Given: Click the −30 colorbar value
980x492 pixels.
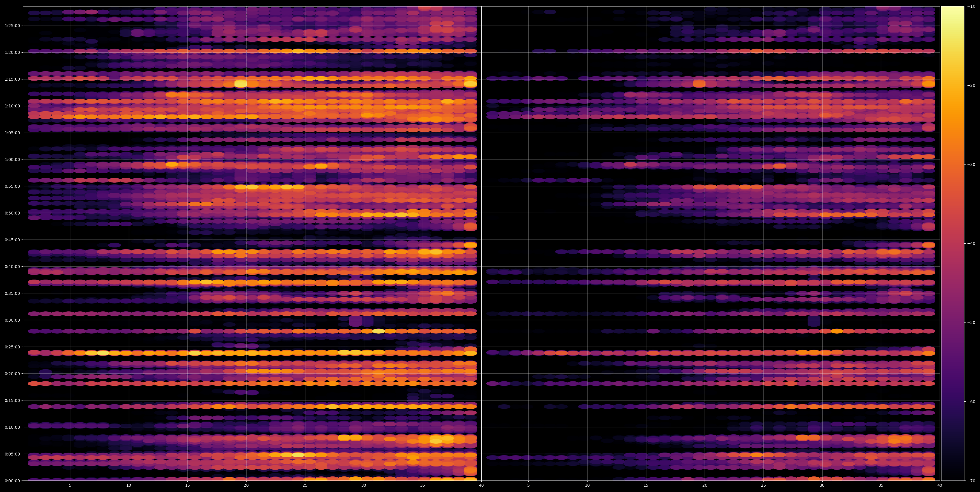Looking at the screenshot, I should (971, 164).
